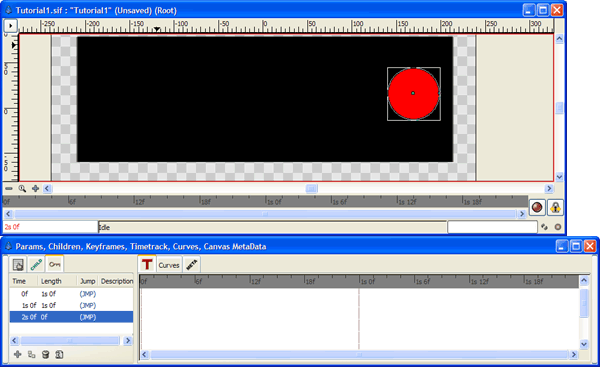
Task: Expand canvas menu arrow at ruler corner
Action: tap(10, 26)
